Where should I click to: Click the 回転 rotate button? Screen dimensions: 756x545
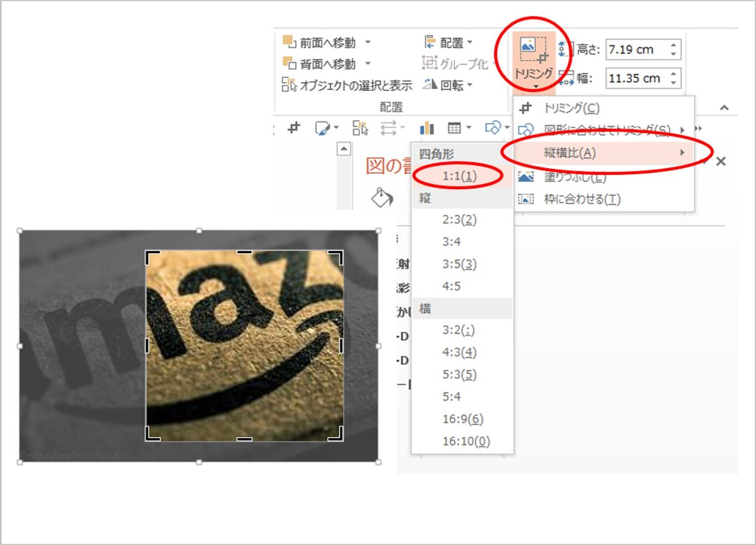click(444, 86)
